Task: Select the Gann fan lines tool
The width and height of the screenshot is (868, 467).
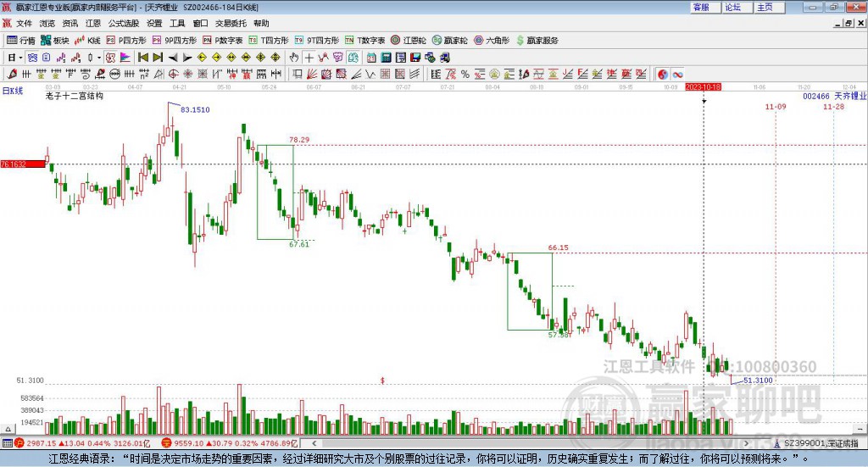Action: (x=312, y=74)
